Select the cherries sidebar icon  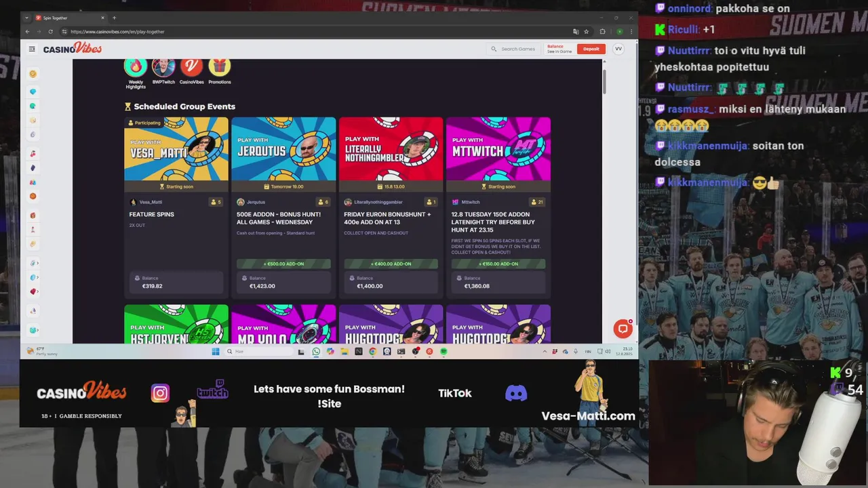[x=33, y=154]
